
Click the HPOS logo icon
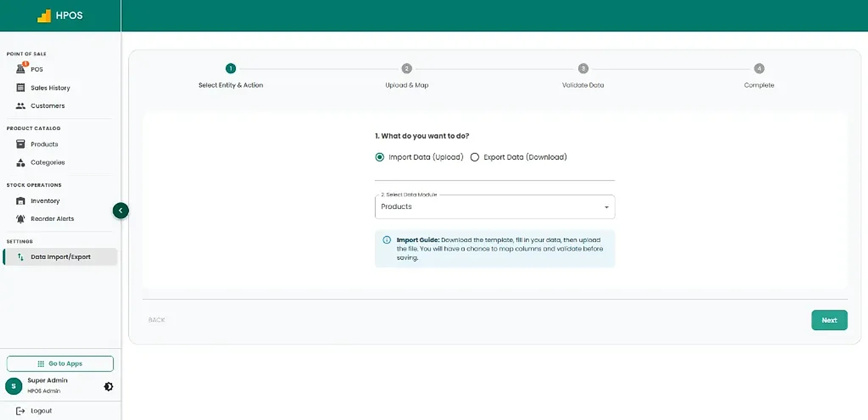tap(44, 16)
